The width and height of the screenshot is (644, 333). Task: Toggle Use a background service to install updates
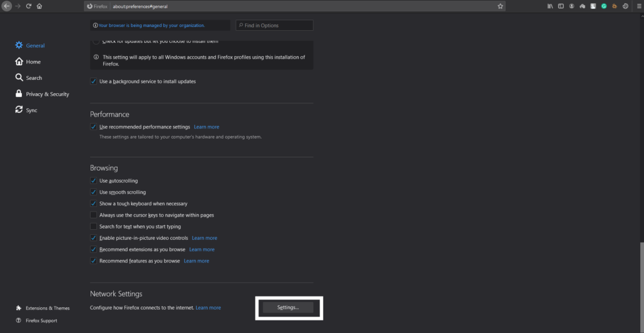[93, 81]
